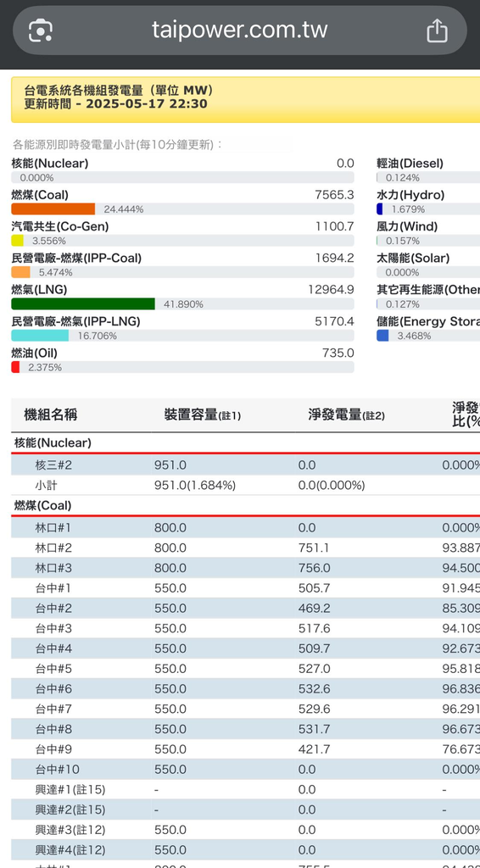Click the 興達#1(註15) row name

tap(70, 789)
